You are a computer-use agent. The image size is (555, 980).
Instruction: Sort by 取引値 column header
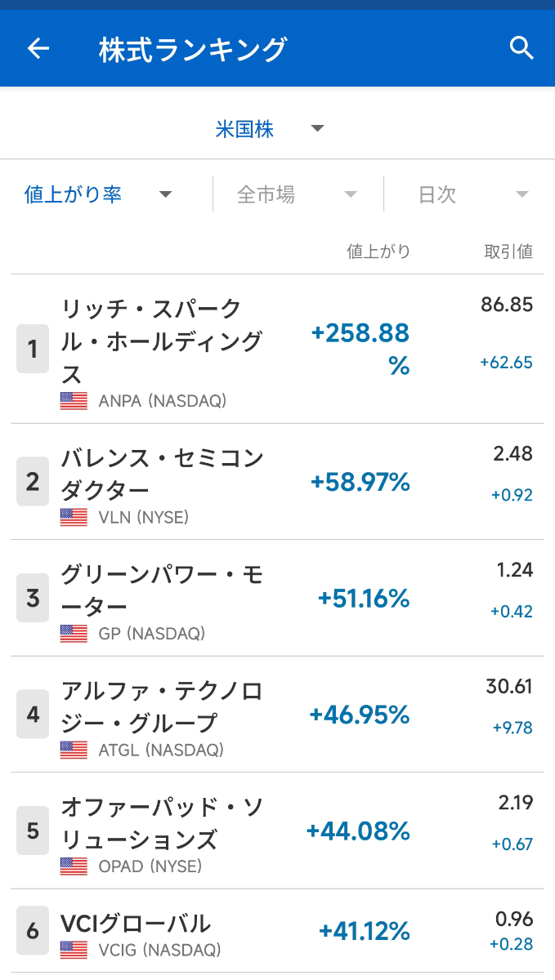tap(508, 252)
